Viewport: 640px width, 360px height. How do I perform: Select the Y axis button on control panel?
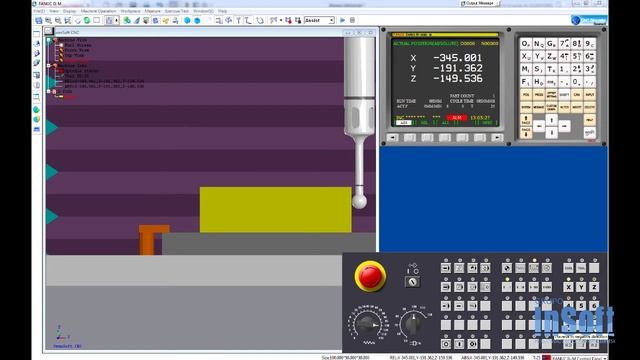pos(581,287)
